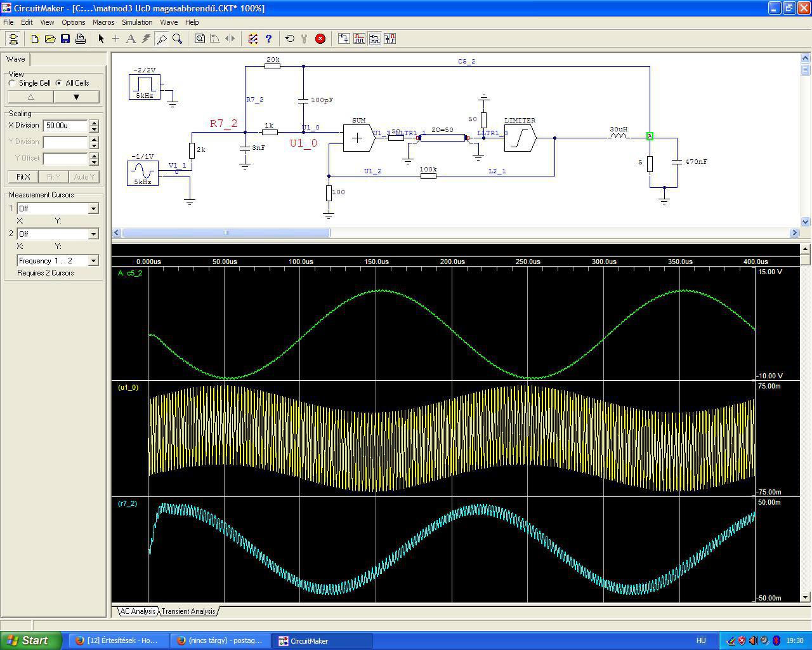Viewport: 812px width, 650px height.
Task: Click the Save diskette icon
Action: coord(65,39)
